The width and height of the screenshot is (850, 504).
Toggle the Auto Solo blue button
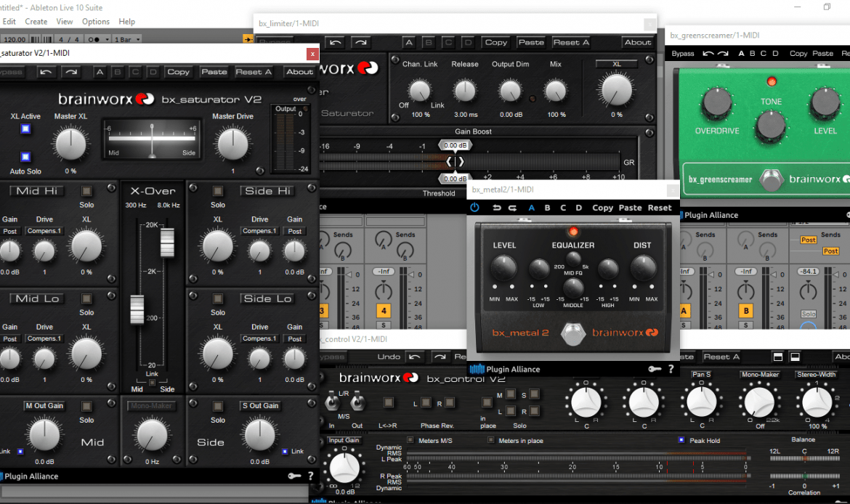pyautogui.click(x=25, y=157)
